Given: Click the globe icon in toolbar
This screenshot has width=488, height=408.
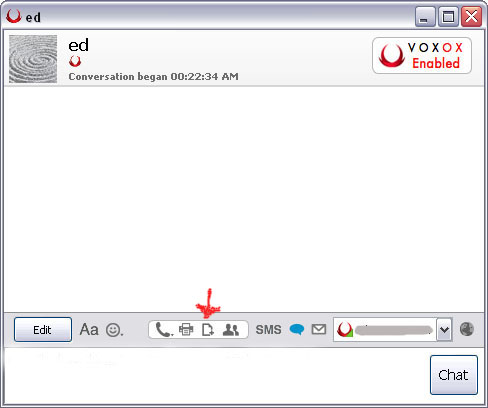Looking at the screenshot, I should pyautogui.click(x=467, y=329).
